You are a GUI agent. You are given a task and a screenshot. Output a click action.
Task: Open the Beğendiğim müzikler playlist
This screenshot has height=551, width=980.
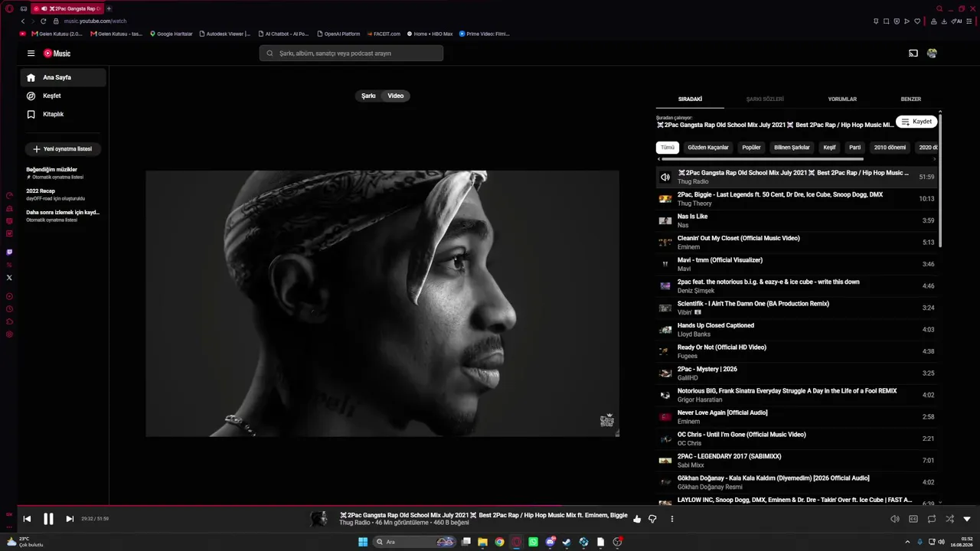[x=64, y=173]
